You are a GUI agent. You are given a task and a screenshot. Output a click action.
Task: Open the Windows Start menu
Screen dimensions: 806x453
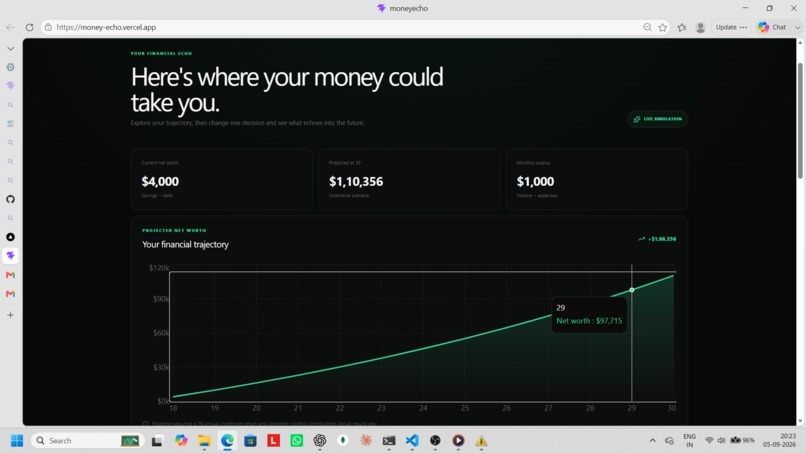(17, 441)
